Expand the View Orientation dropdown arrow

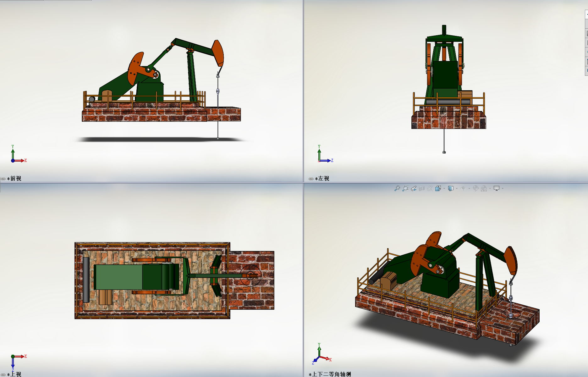(x=444, y=189)
